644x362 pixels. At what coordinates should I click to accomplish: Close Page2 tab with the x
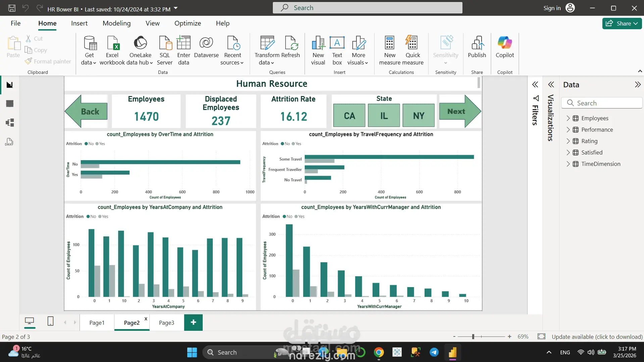pos(146,319)
